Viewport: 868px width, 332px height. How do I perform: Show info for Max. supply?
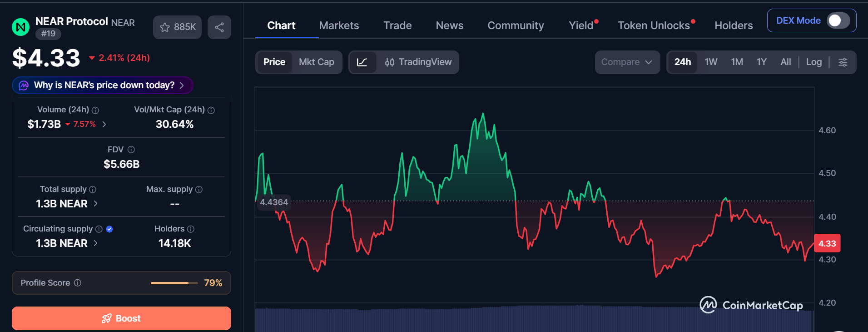coord(199,190)
